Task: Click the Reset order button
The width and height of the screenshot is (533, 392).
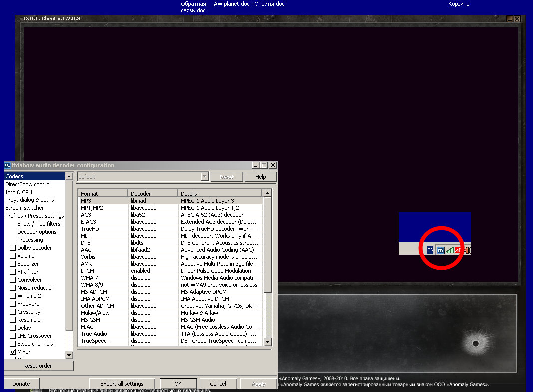Action: (x=38, y=366)
